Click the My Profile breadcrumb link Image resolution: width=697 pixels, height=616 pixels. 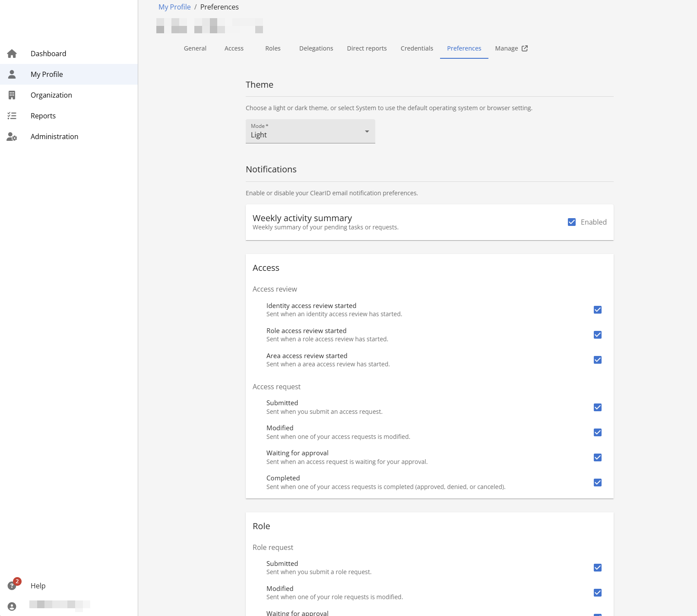point(174,7)
